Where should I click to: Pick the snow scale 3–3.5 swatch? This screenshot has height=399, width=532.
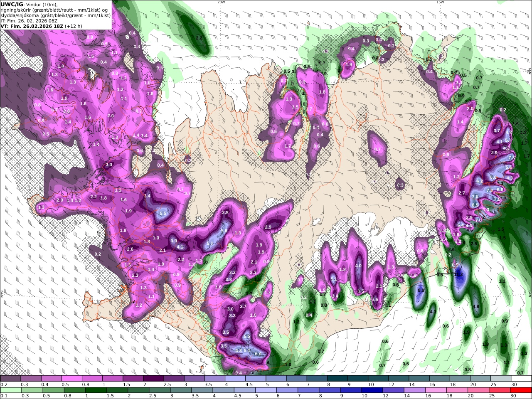click(x=194, y=379)
